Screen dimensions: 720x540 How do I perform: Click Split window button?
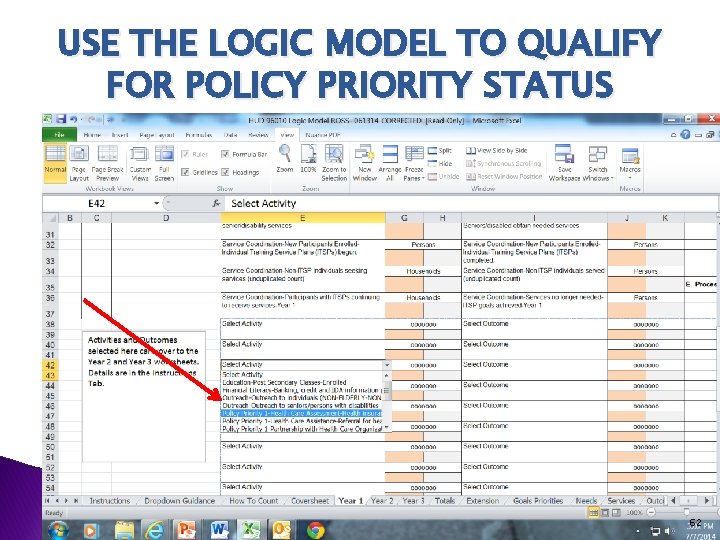click(440, 150)
